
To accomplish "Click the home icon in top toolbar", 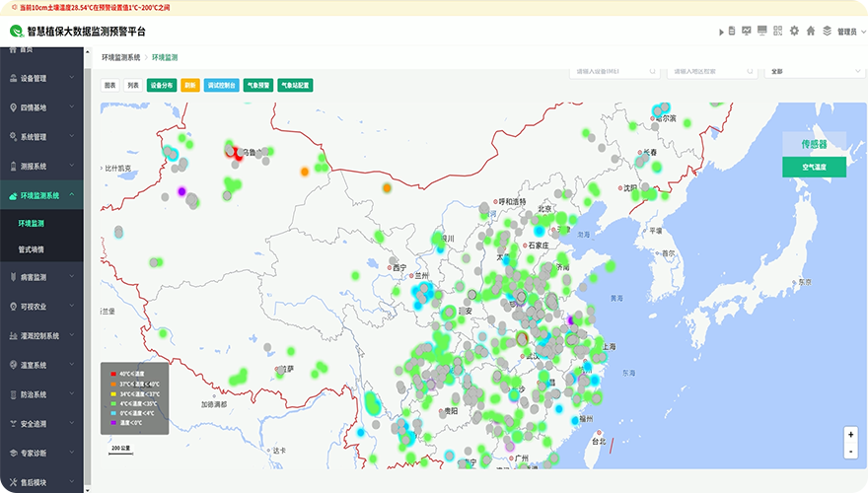I will point(811,31).
